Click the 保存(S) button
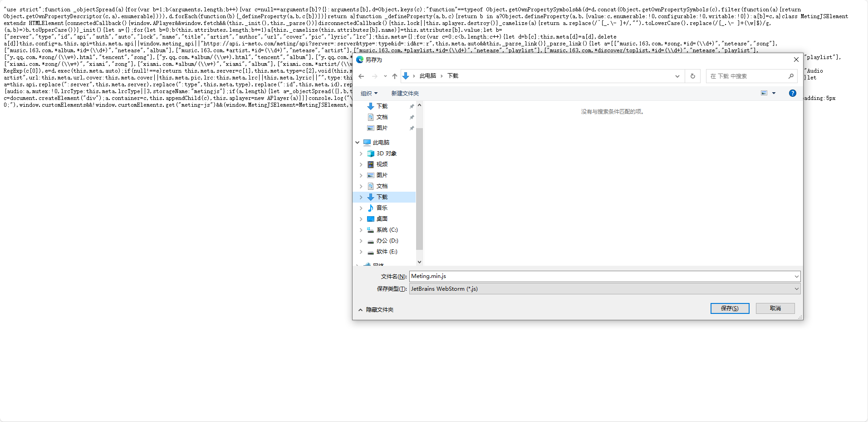This screenshot has width=868, height=422. pyautogui.click(x=730, y=308)
